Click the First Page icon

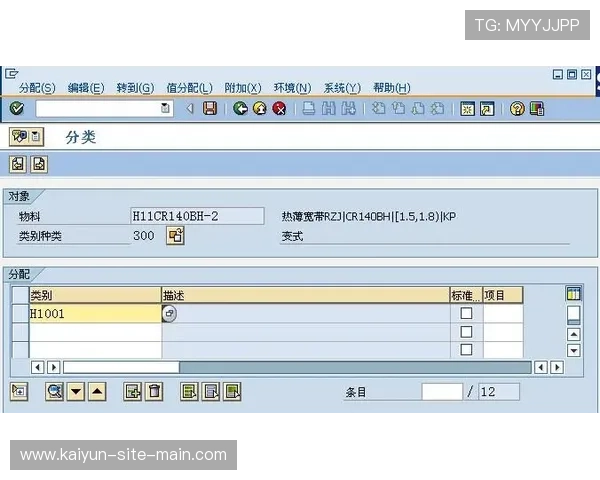click(379, 109)
